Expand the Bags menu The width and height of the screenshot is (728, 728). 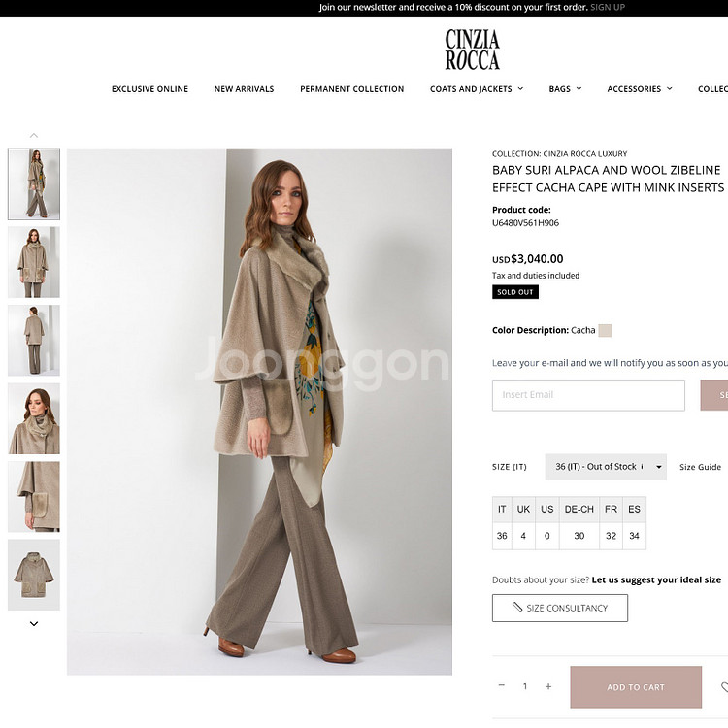tap(565, 88)
